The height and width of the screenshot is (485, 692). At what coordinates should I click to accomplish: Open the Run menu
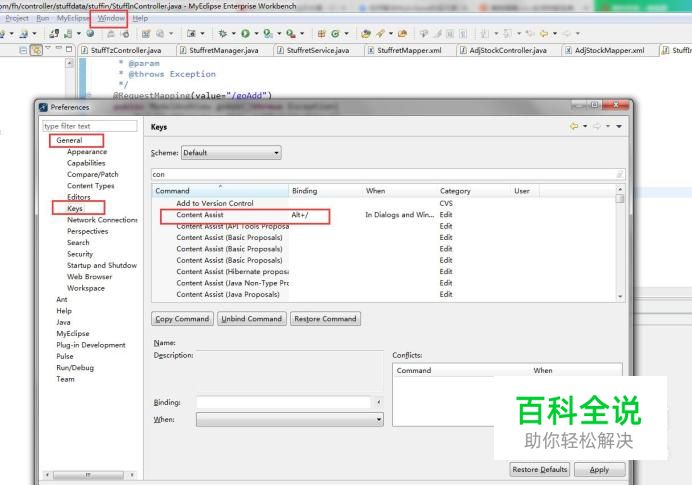click(43, 18)
